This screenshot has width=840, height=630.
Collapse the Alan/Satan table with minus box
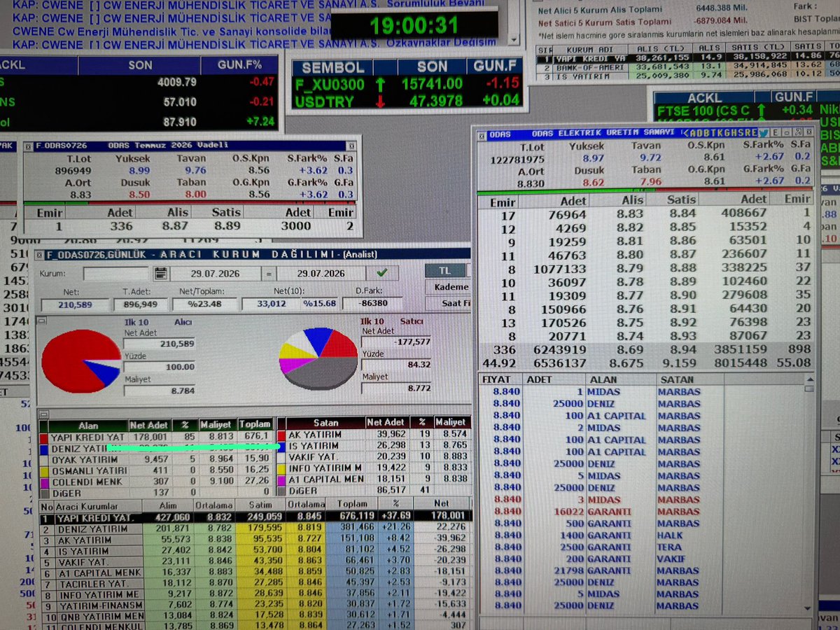(43, 414)
